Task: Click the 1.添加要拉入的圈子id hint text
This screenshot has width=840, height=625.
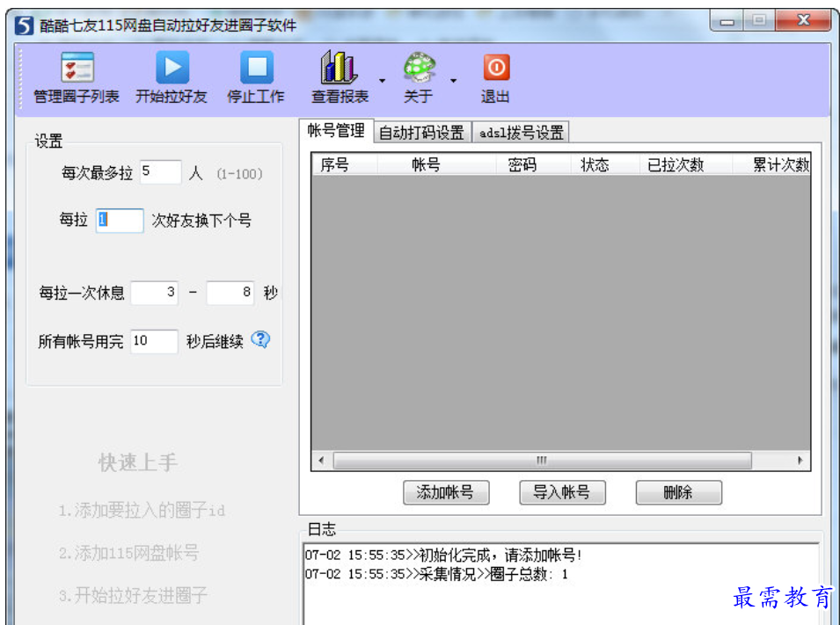Action: [x=142, y=510]
